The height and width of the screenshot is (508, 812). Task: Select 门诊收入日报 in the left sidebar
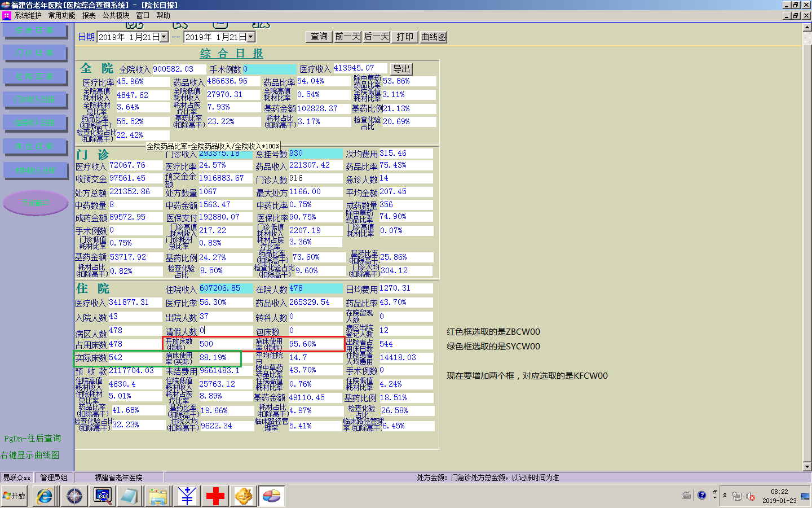click(x=35, y=100)
